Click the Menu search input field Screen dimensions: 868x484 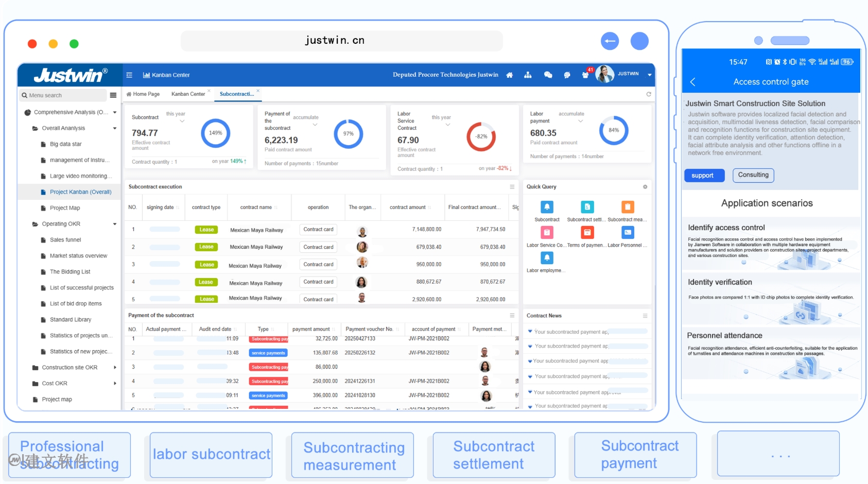point(64,95)
